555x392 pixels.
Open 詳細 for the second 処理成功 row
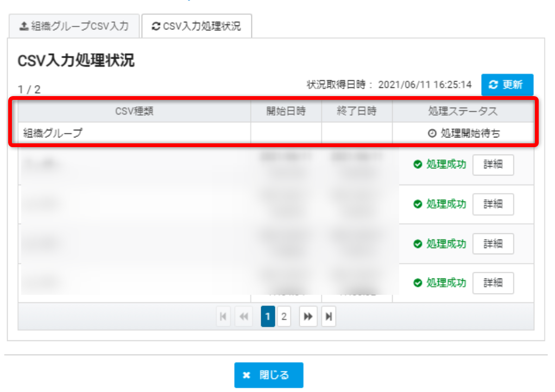click(x=493, y=204)
